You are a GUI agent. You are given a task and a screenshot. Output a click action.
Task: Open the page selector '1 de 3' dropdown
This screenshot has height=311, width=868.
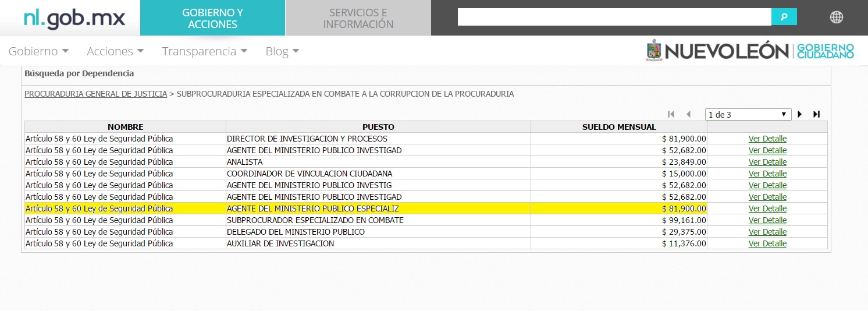pos(748,115)
